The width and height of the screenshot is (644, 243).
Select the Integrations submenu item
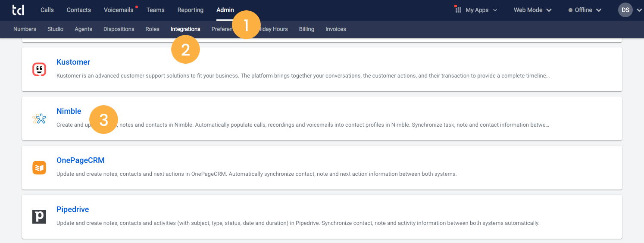(x=185, y=29)
